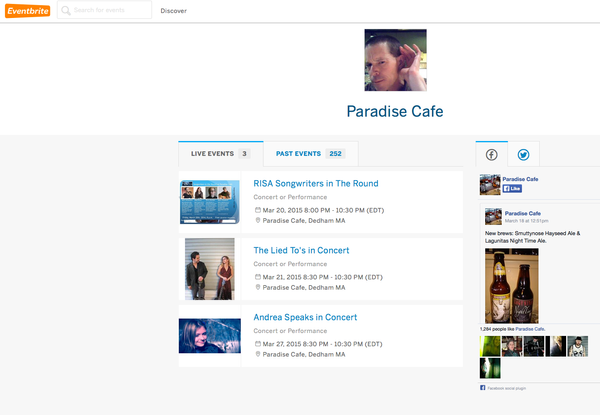Open RISA Songwriters in The Round event
The width and height of the screenshot is (600, 415).
(316, 184)
